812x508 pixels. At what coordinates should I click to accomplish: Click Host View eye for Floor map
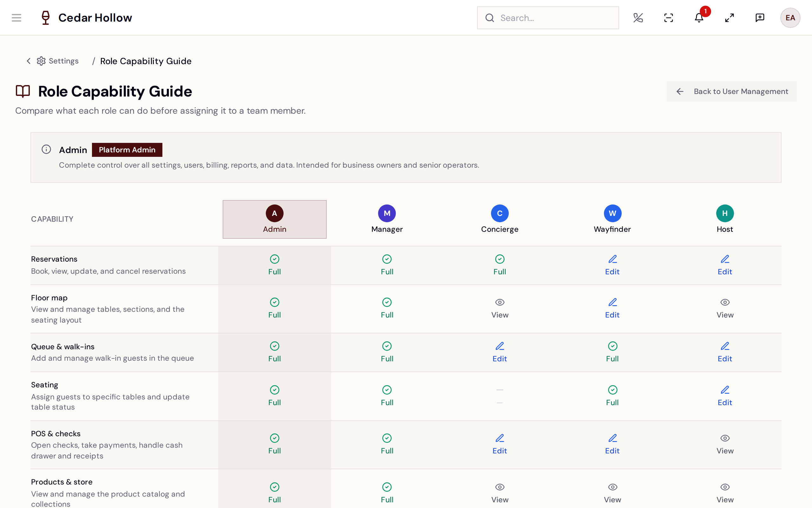(725, 302)
